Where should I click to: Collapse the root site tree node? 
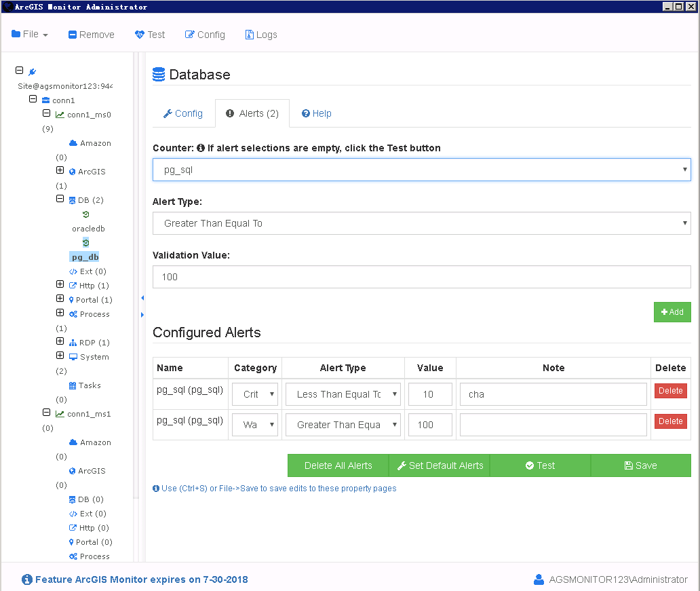[x=19, y=70]
